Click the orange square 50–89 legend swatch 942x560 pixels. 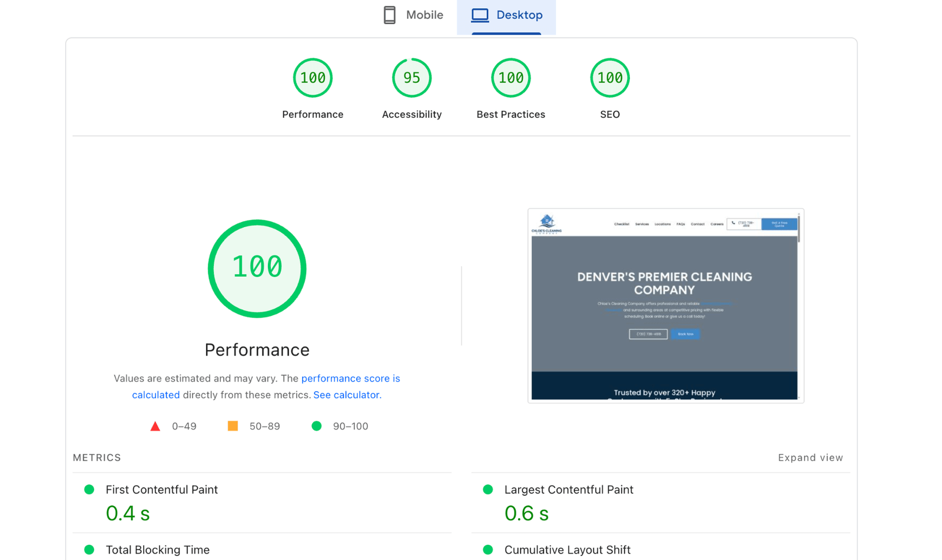point(233,426)
